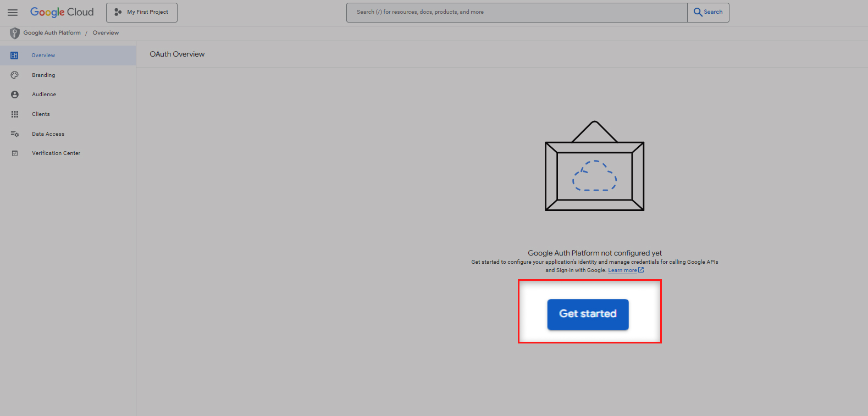Open the Branding page label
868x416 pixels.
(x=43, y=75)
